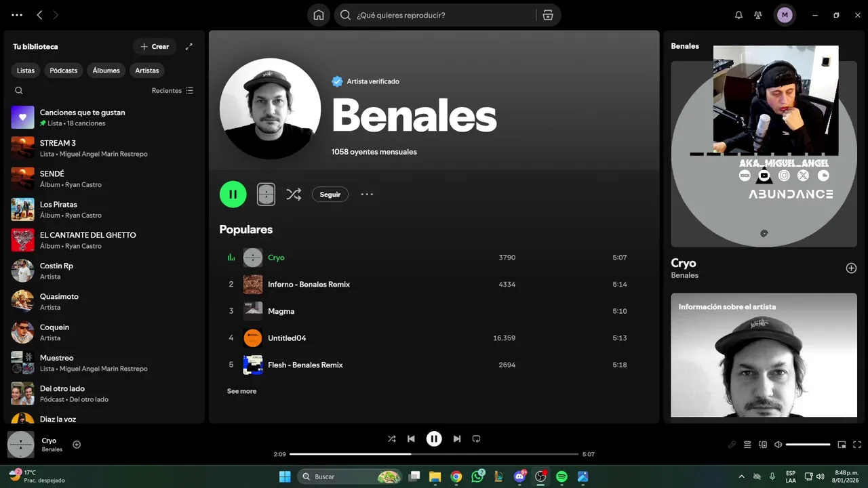Viewport: 868px width, 488px height.
Task: Open the profile avatar M menu
Action: click(785, 15)
